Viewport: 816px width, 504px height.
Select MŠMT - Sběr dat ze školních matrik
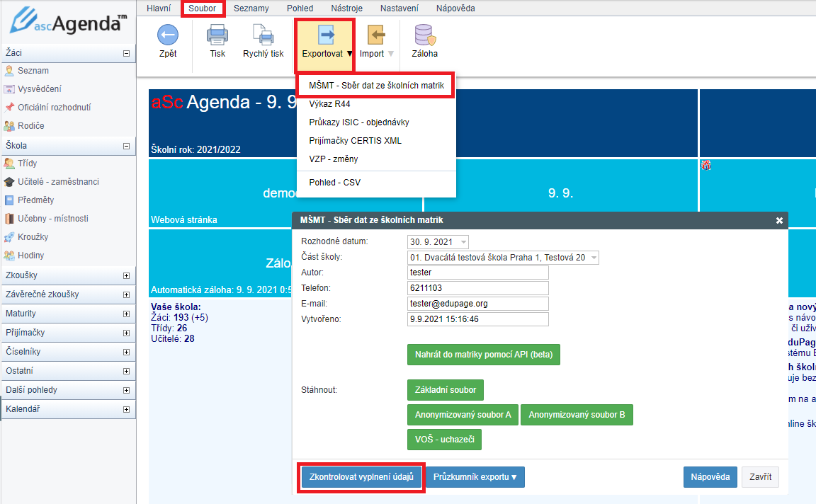[x=376, y=86]
